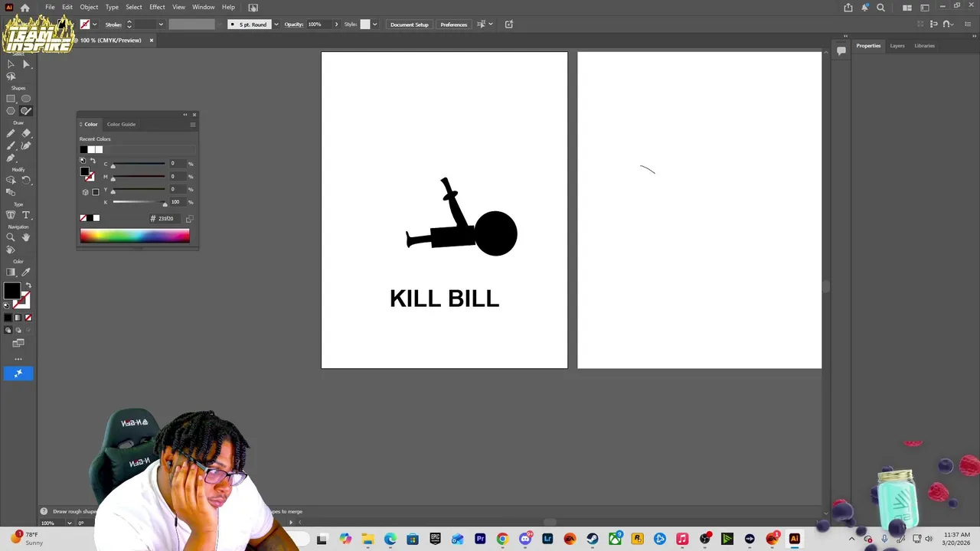Image resolution: width=980 pixels, height=551 pixels.
Task: Open the Effect menu
Action: 157,7
